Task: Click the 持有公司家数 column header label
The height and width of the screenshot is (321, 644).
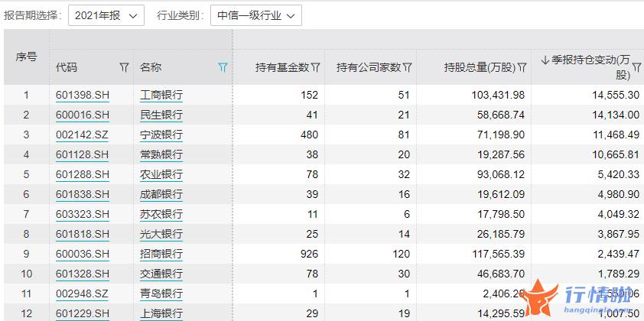Action: pyautogui.click(x=369, y=67)
